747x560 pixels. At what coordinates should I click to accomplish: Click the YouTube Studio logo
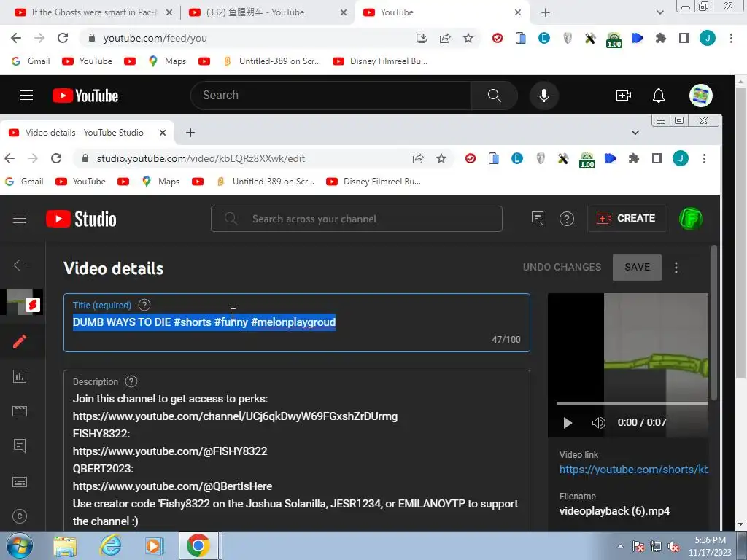tap(81, 219)
